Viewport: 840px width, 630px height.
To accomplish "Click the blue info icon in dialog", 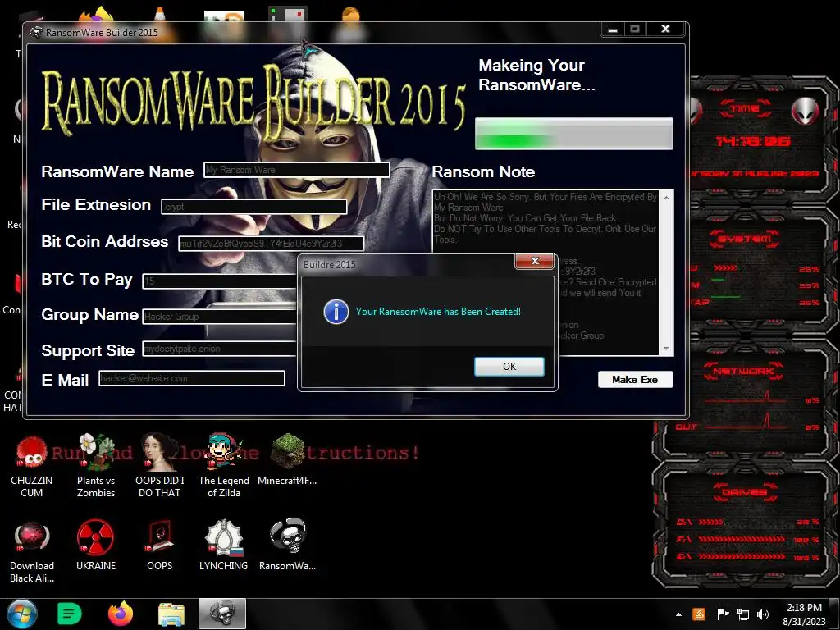I will pos(336,312).
